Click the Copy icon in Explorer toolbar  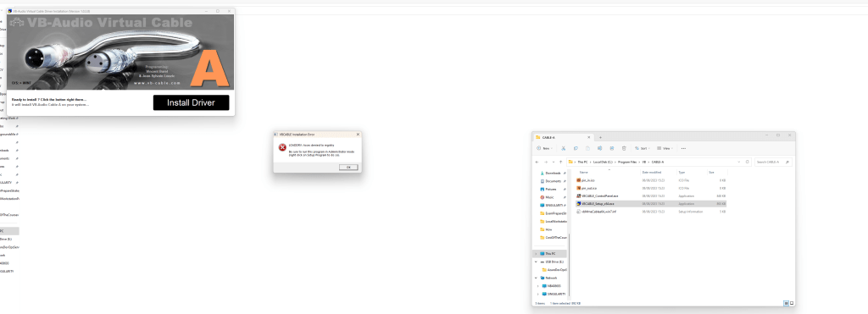click(x=576, y=148)
